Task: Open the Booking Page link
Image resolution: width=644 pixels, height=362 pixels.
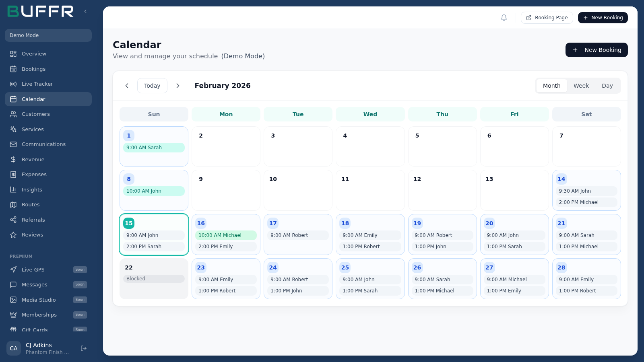Action: [547, 18]
